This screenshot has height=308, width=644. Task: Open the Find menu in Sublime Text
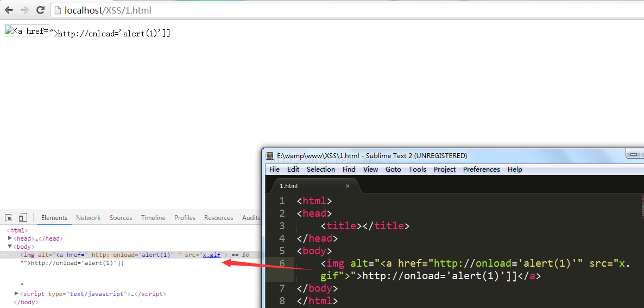349,169
